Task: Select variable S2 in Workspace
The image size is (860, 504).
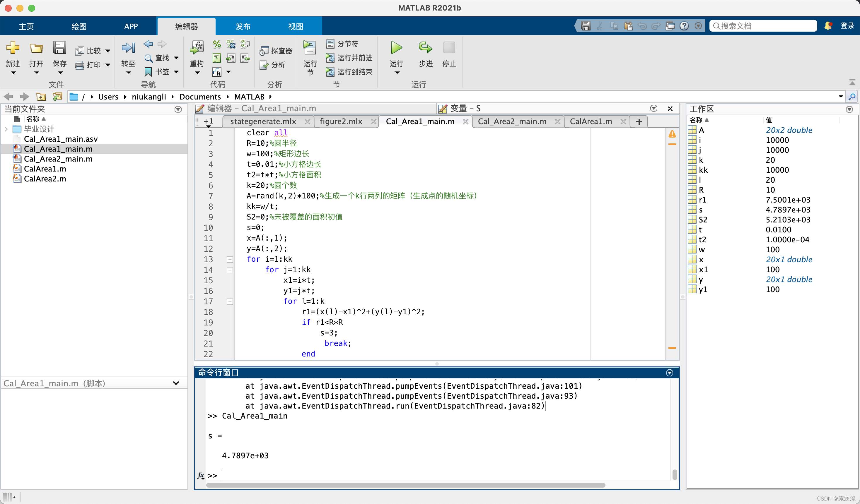Action: pos(703,220)
